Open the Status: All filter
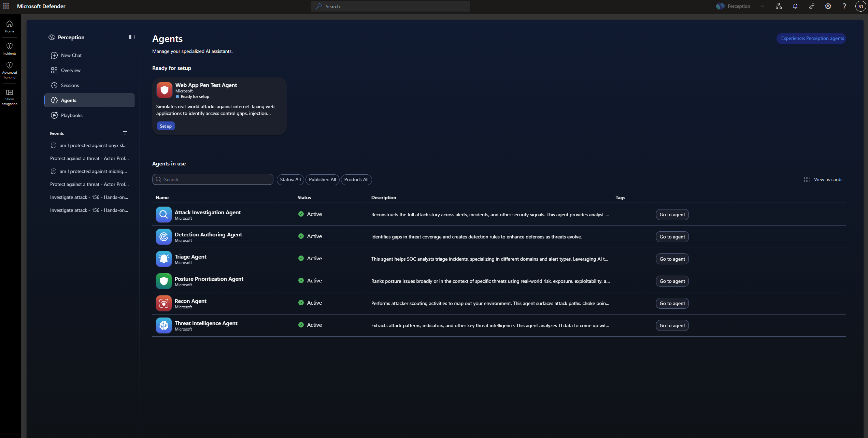 coord(290,179)
